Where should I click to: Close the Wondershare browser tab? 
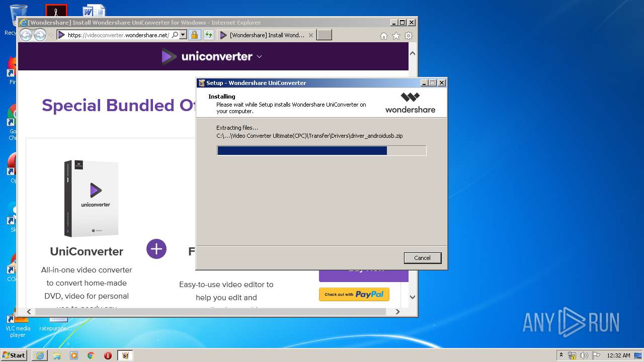[310, 35]
